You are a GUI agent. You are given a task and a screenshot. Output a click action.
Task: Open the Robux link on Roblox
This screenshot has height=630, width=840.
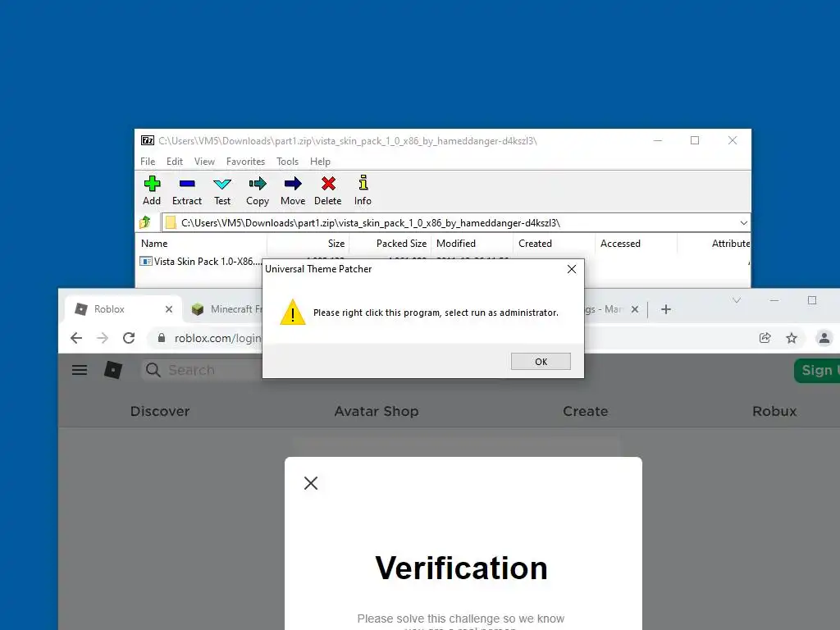point(774,412)
